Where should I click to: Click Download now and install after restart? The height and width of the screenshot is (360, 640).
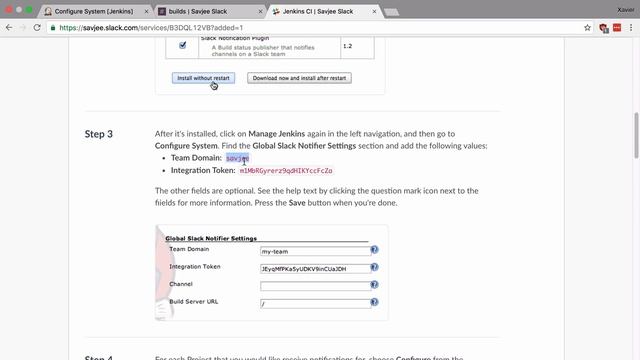click(x=299, y=78)
